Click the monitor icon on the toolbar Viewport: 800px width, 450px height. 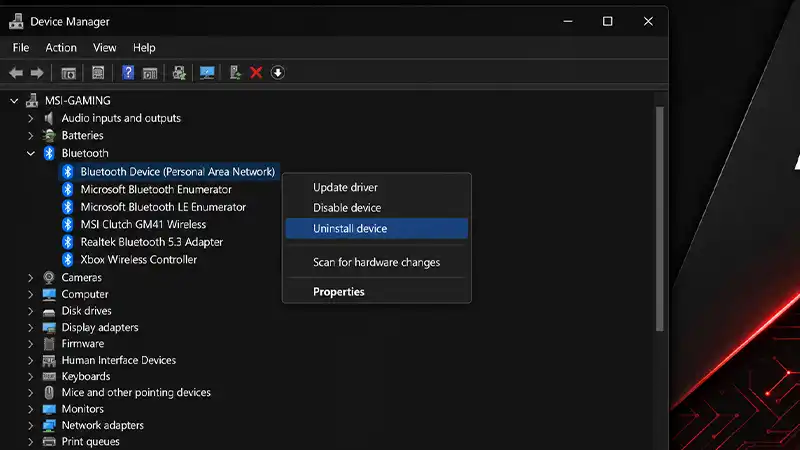coord(207,73)
